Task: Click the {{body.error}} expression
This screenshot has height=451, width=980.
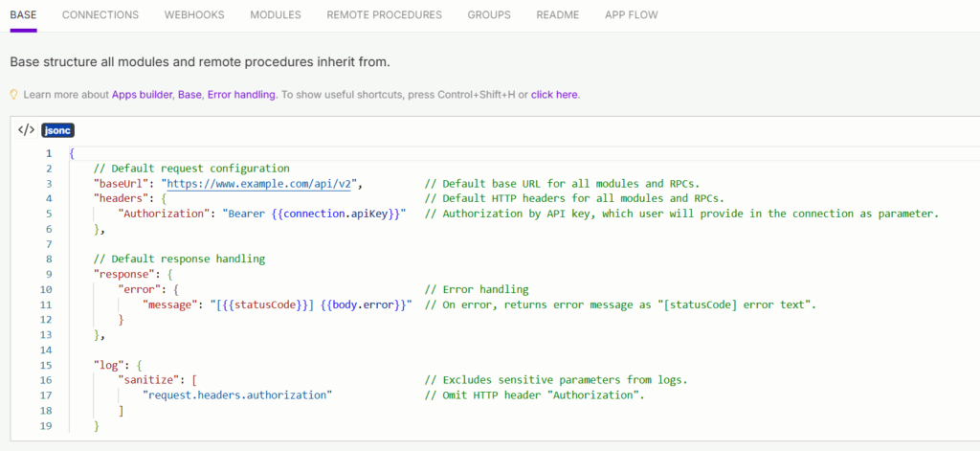Action: click(363, 304)
